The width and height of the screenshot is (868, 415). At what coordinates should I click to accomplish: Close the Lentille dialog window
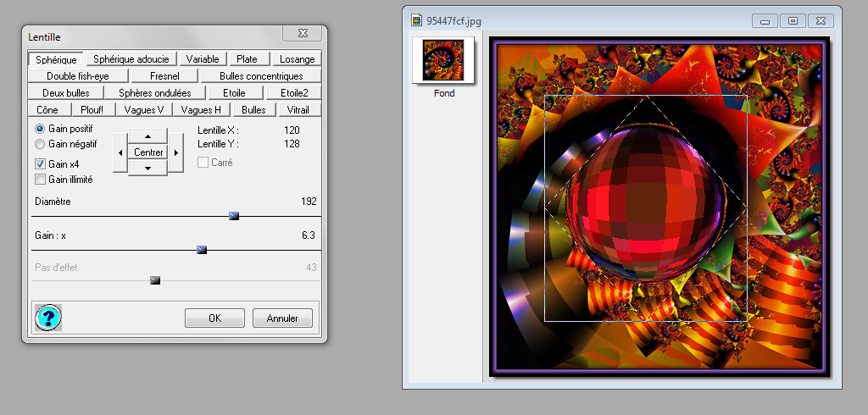coord(303,35)
